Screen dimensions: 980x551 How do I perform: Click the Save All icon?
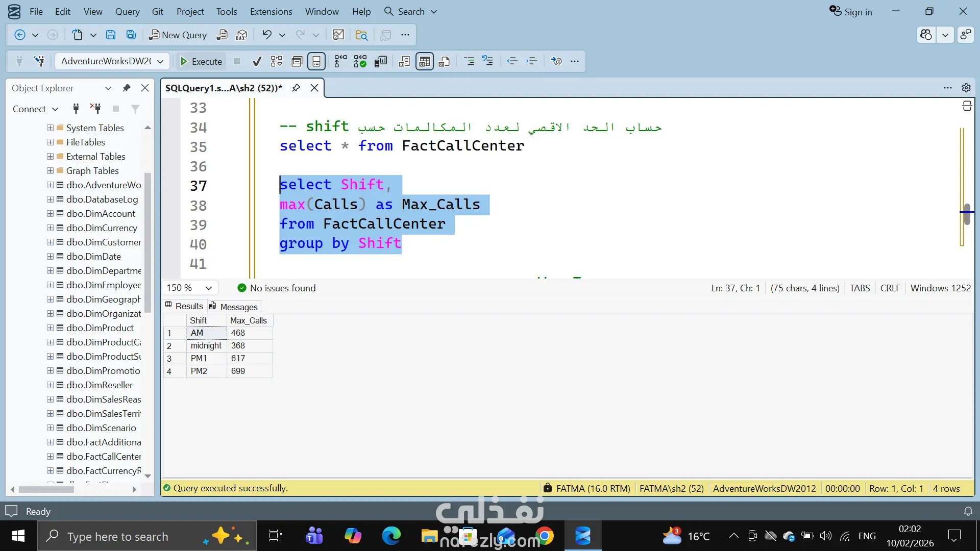click(x=131, y=35)
